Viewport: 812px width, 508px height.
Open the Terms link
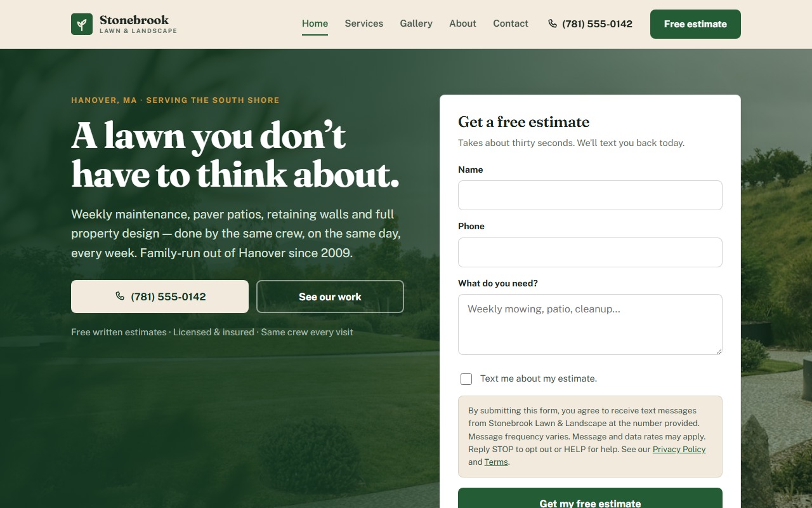(496, 462)
